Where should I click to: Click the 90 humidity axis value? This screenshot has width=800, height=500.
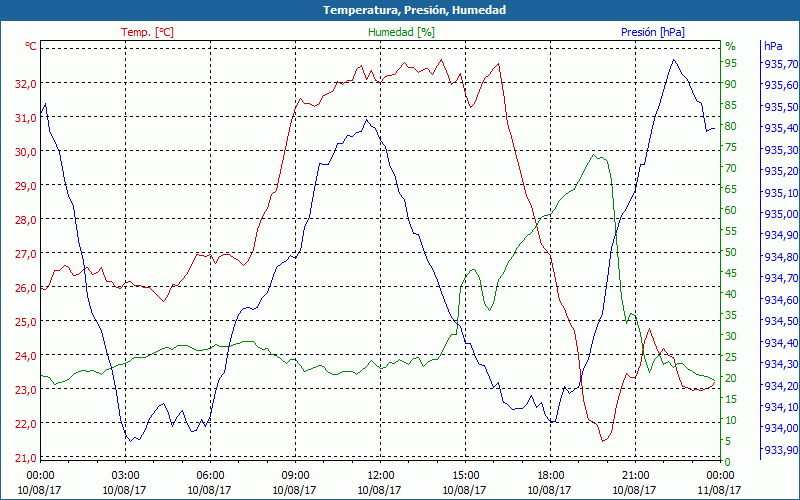click(x=731, y=84)
